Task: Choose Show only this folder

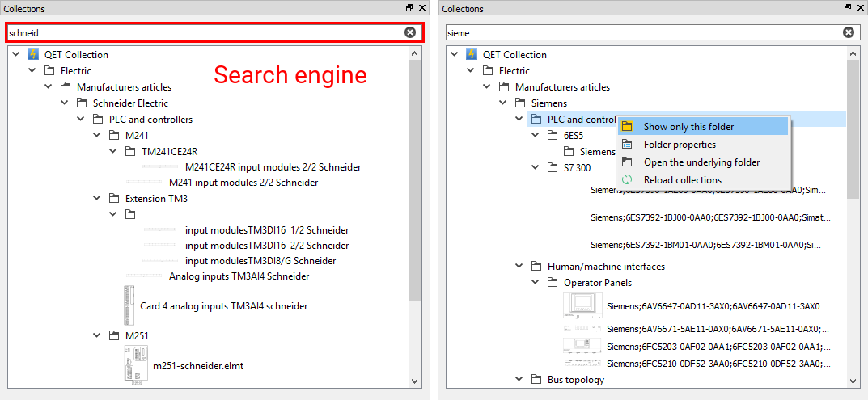Action: 702,126
